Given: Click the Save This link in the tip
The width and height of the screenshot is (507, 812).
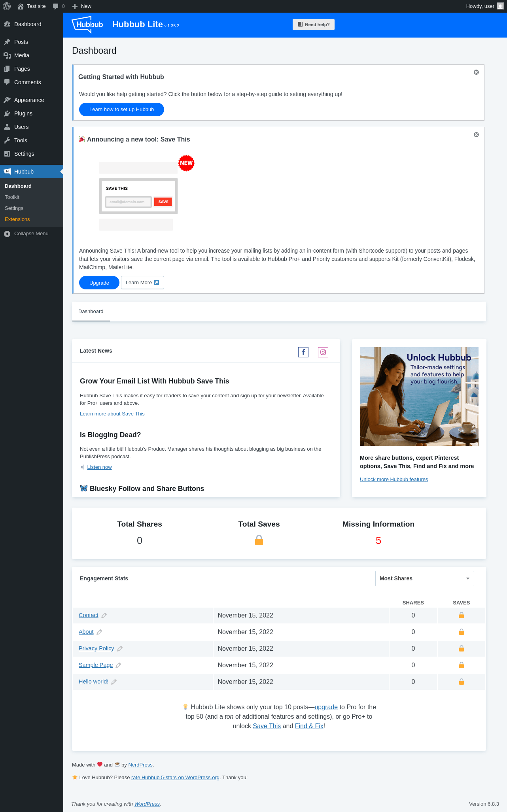Looking at the screenshot, I should [x=267, y=726].
